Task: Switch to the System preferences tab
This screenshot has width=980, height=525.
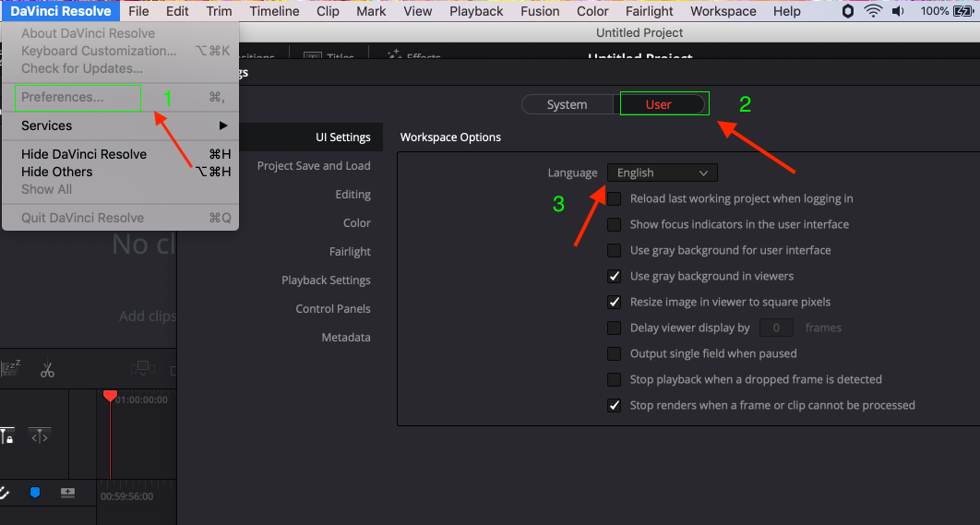Action: tap(567, 104)
